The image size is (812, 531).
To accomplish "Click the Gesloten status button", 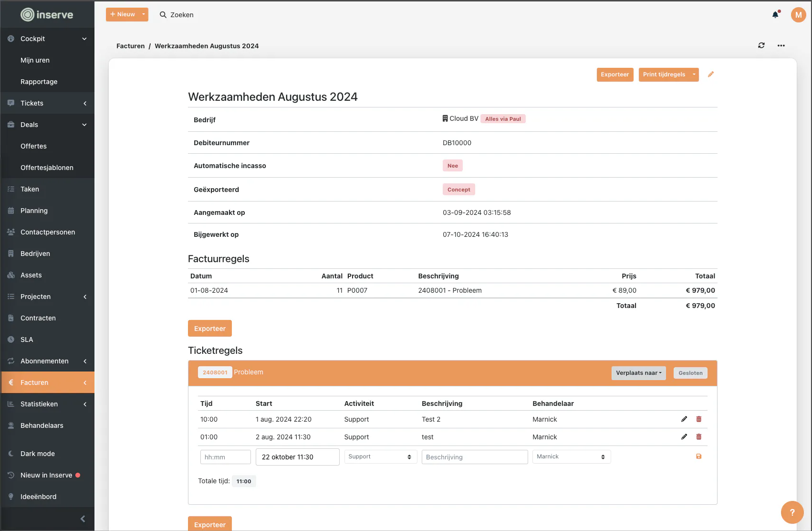I will 690,373.
